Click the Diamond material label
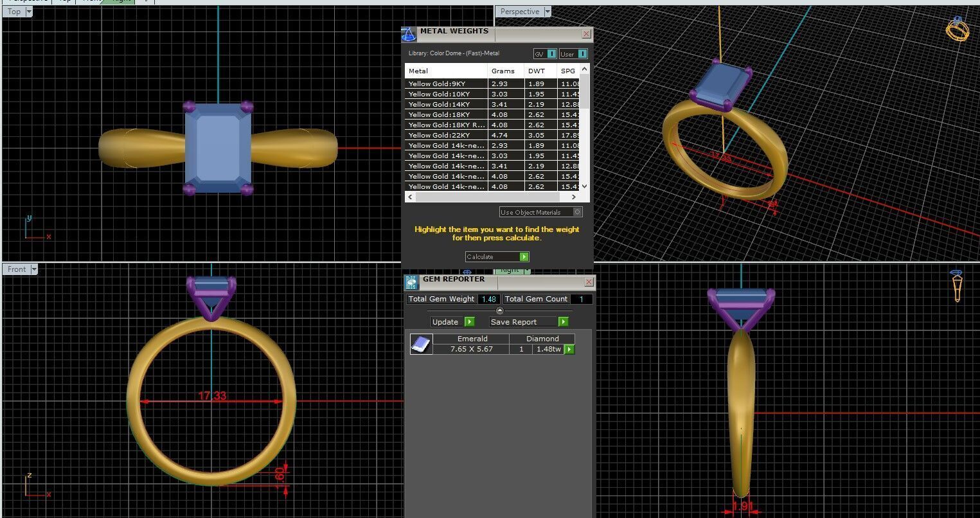The width and height of the screenshot is (980, 518). [542, 339]
